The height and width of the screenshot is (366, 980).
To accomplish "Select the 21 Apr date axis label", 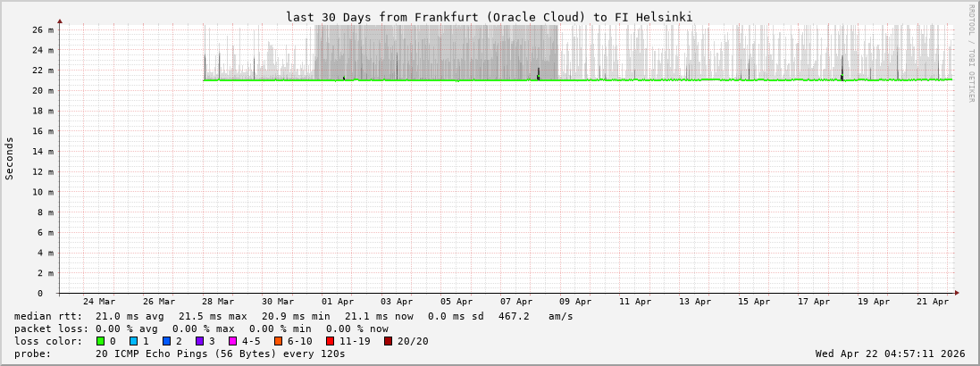I will (933, 302).
